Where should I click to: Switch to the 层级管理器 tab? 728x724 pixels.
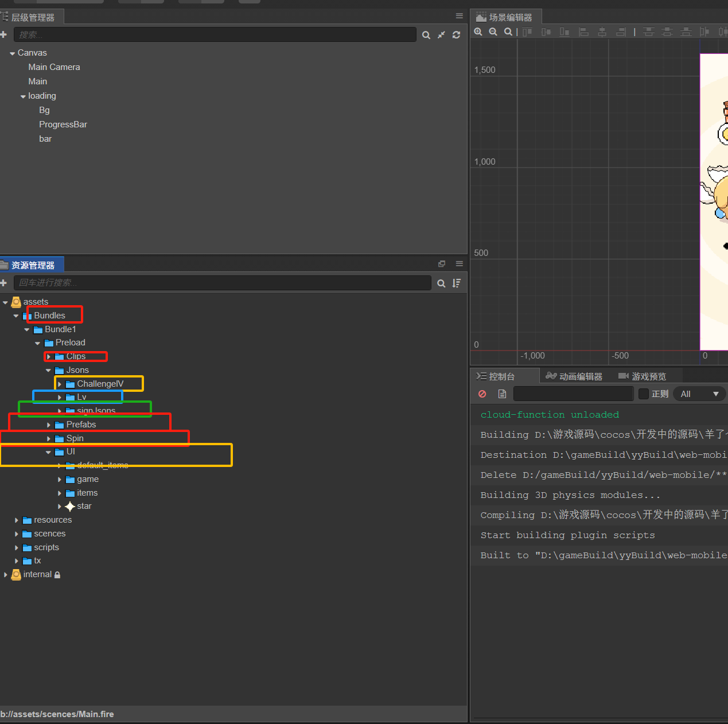pos(32,17)
